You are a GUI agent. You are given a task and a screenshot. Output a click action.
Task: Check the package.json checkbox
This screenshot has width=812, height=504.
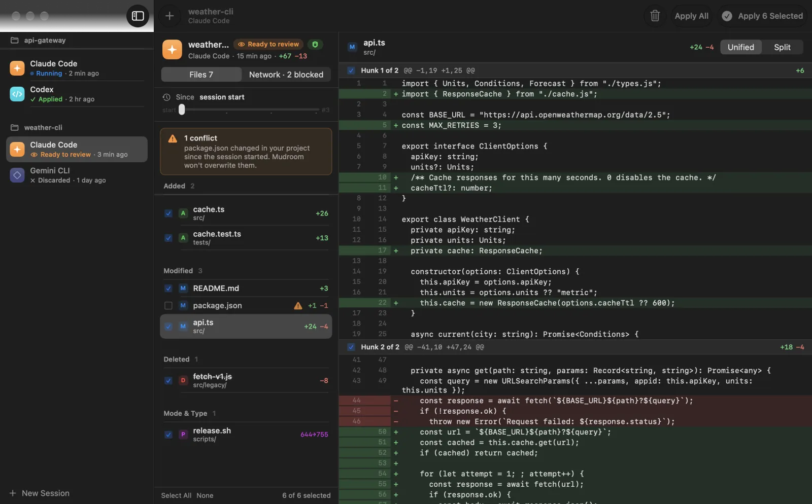[168, 305]
